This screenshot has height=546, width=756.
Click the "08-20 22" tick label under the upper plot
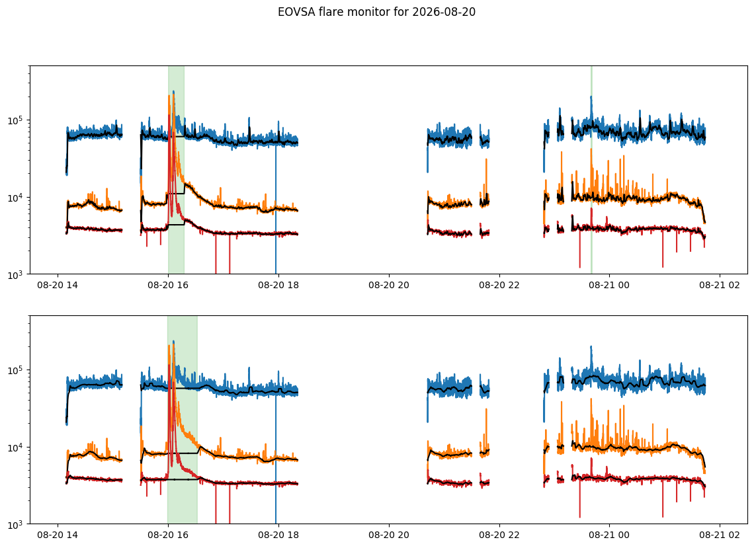(x=499, y=285)
